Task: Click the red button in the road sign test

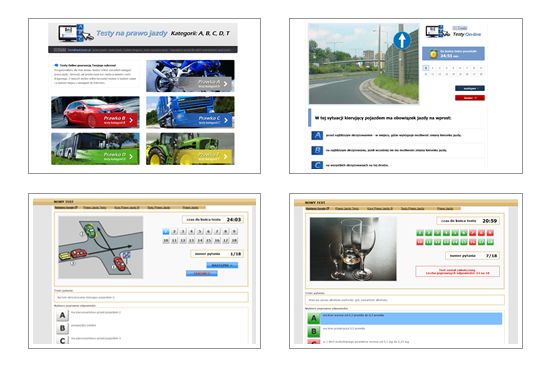Action: (x=470, y=98)
